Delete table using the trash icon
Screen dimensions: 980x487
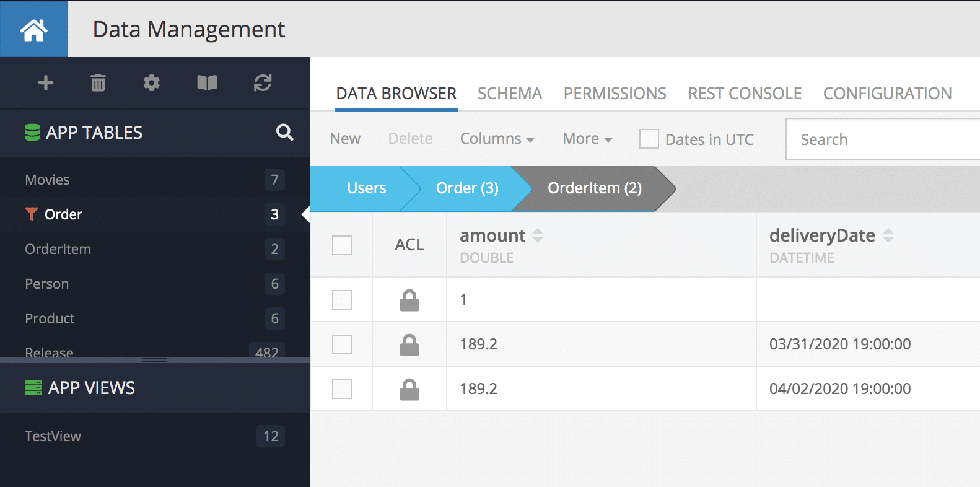[98, 82]
